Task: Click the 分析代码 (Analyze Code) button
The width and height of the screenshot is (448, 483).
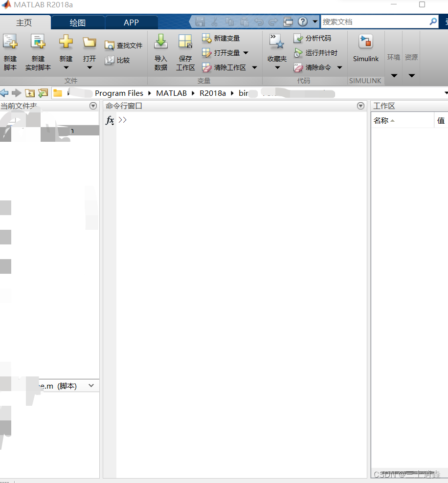Action: point(313,38)
